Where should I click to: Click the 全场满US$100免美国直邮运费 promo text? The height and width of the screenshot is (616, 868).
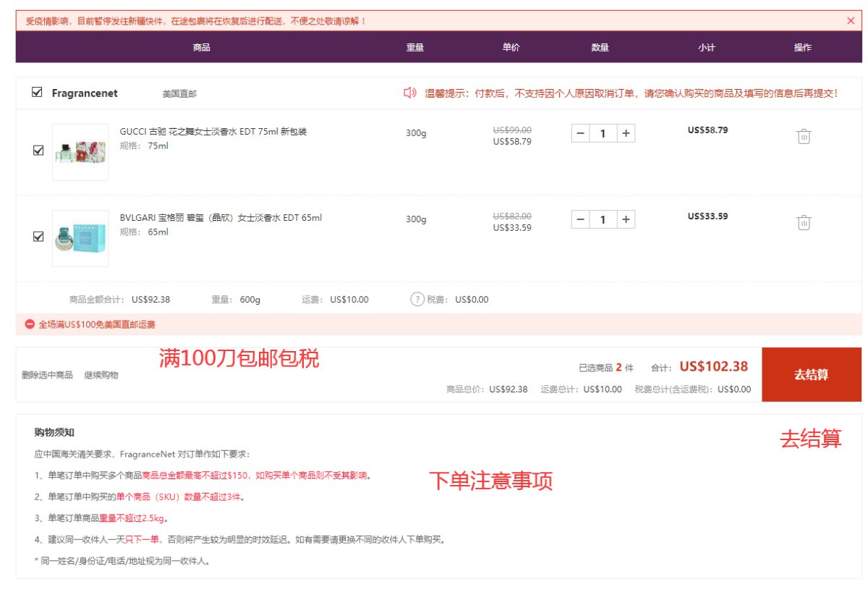[x=97, y=324]
